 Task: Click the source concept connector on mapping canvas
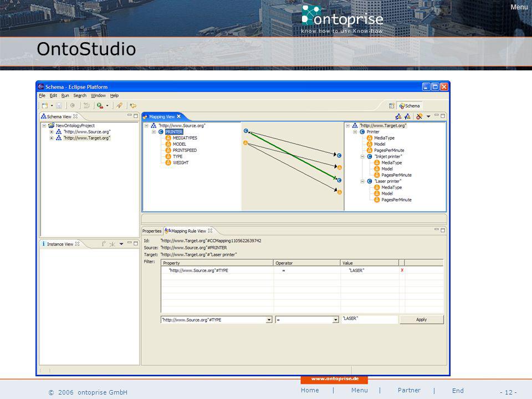[x=246, y=131]
